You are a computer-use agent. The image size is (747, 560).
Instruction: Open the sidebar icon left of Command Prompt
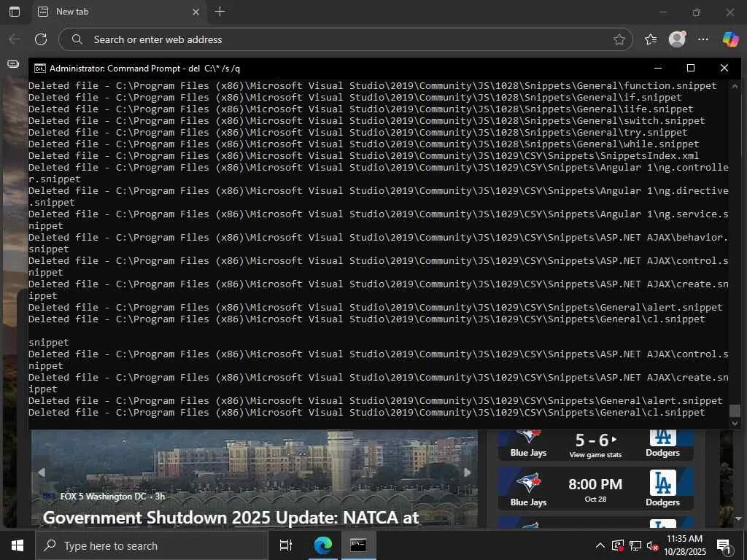(13, 64)
